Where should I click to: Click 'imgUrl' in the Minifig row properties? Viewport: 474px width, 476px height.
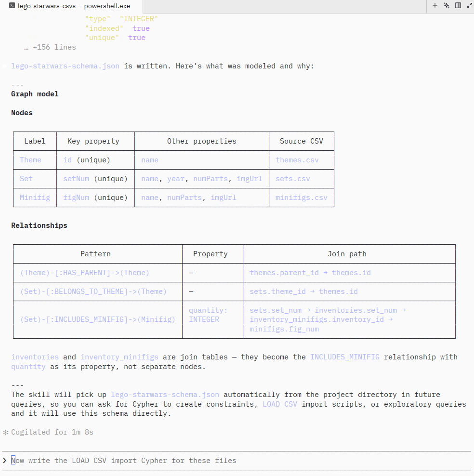tap(224, 198)
